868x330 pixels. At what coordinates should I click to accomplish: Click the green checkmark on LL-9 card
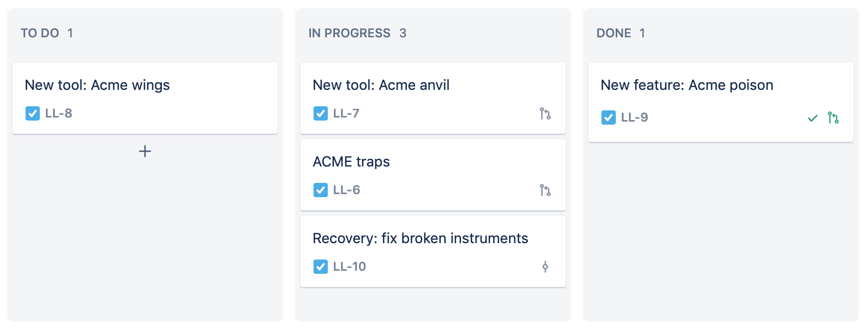[x=813, y=118]
